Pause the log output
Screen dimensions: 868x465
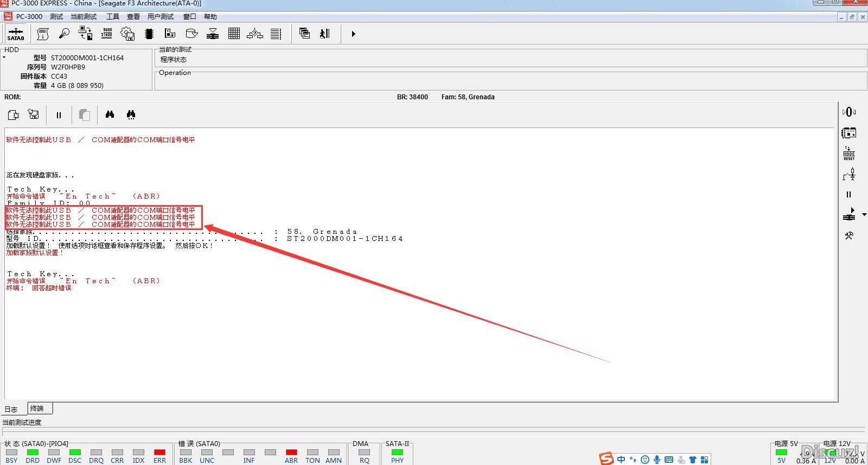(59, 115)
